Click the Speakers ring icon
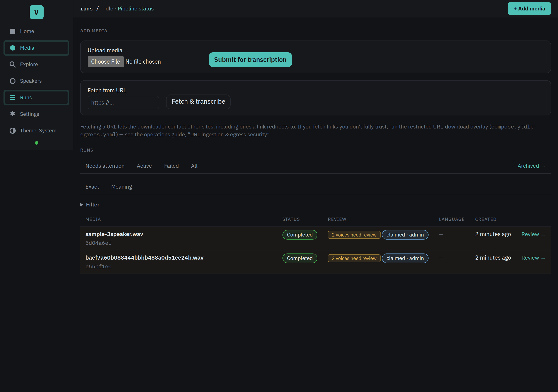Image resolution: width=558 pixels, height=392 pixels. pos(13,81)
